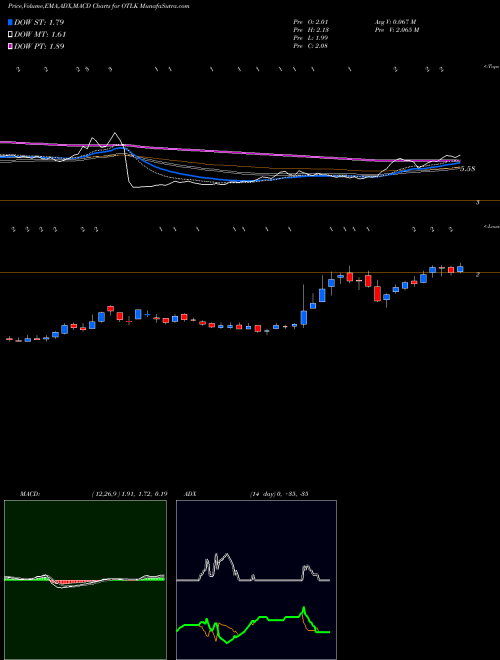Open the green MACD histogram panel
The height and width of the screenshot is (660, 500).
[x=85, y=580]
